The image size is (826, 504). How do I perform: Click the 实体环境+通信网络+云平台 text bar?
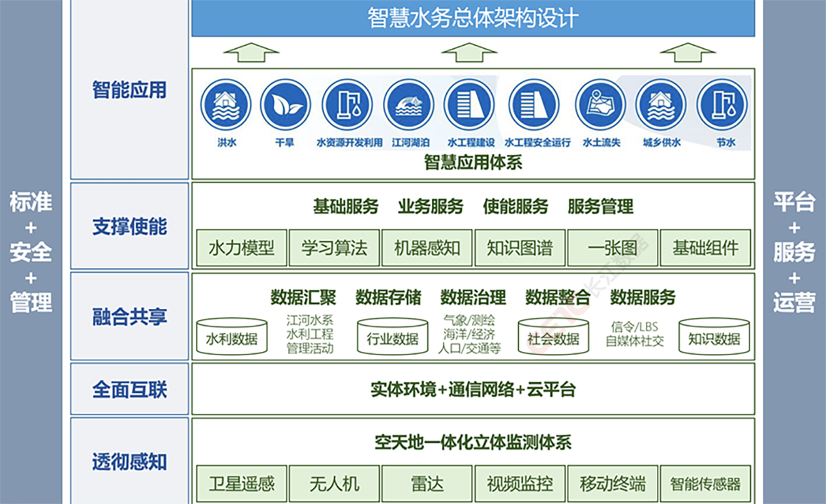pos(472,390)
